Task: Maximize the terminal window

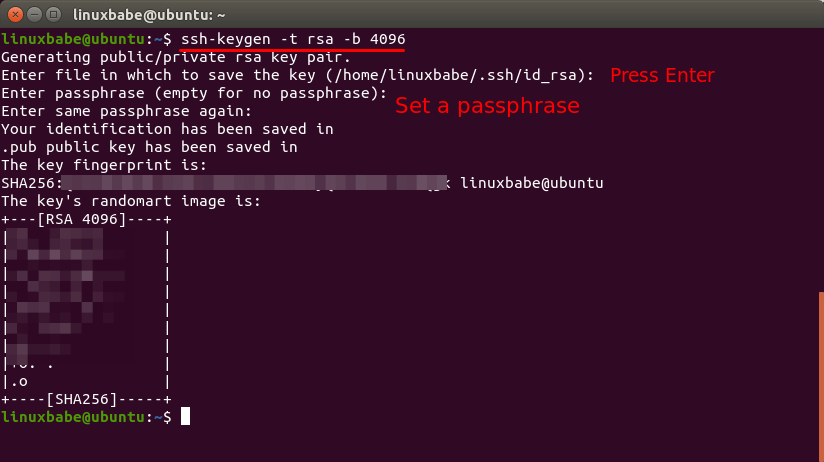Action: pyautogui.click(x=54, y=14)
